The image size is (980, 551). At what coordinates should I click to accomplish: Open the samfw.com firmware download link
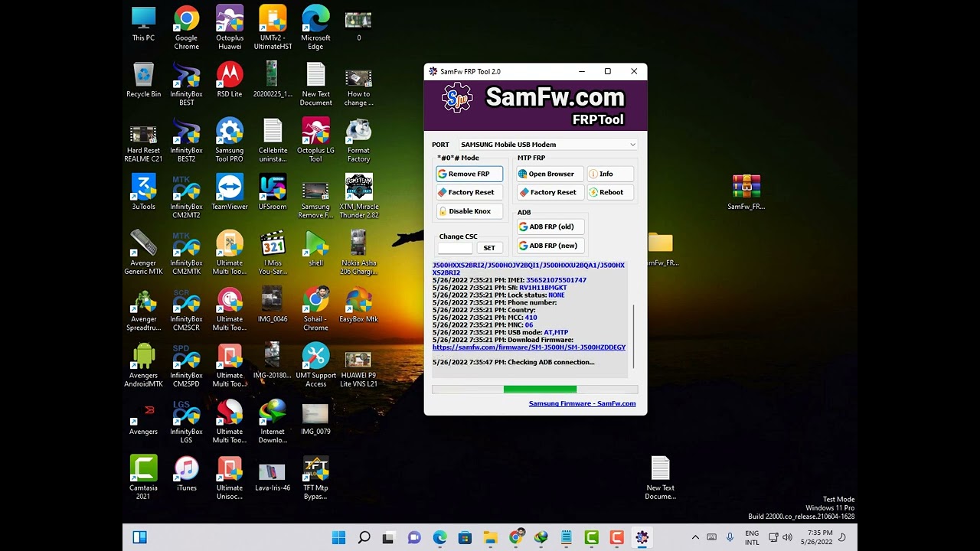(x=529, y=347)
